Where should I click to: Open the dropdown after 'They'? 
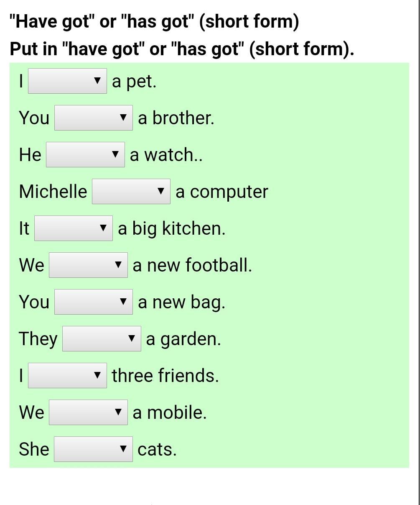click(102, 338)
